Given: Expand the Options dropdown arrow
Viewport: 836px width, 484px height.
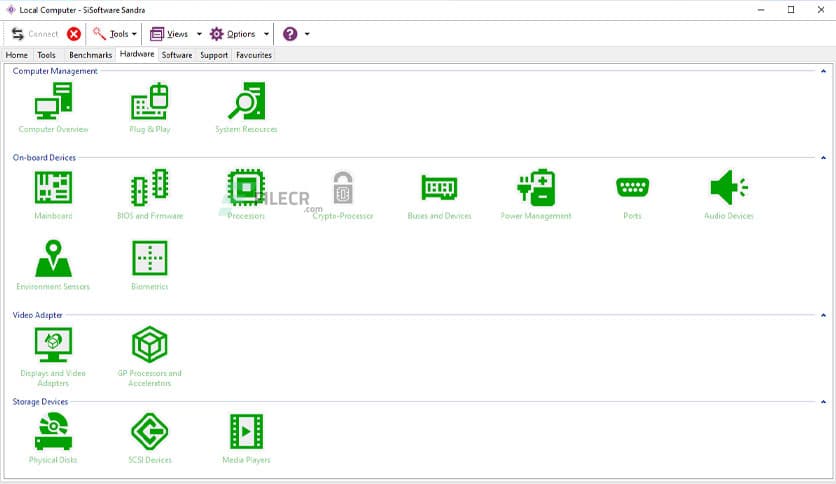Looking at the screenshot, I should pos(266,34).
